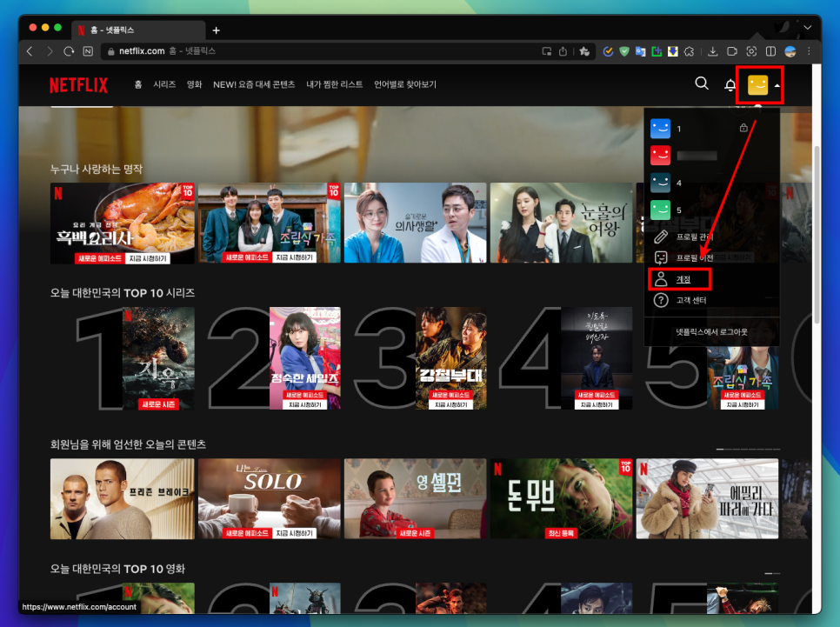Open NEW! 요즘 대세 콘텐츠 nav link
The height and width of the screenshot is (627, 840).
[254, 84]
